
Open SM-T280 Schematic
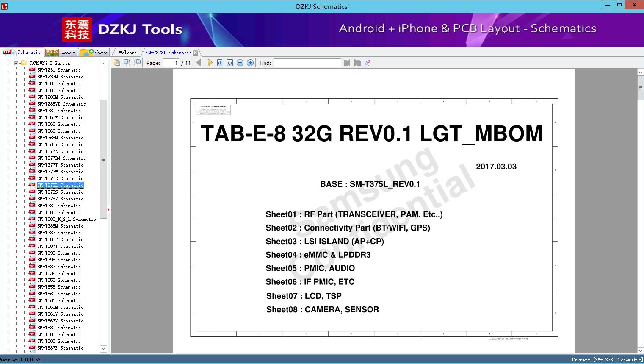pyautogui.click(x=59, y=83)
